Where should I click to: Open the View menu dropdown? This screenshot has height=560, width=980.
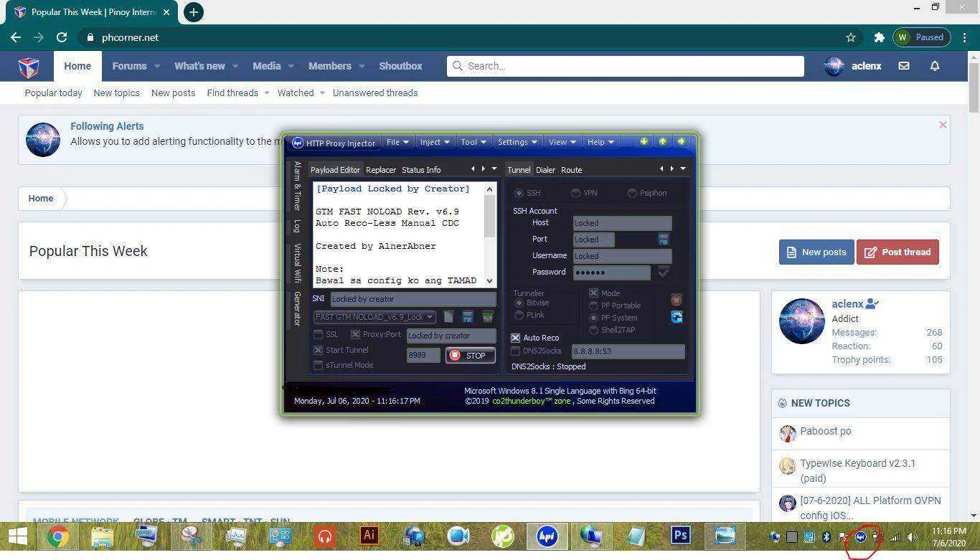point(562,142)
